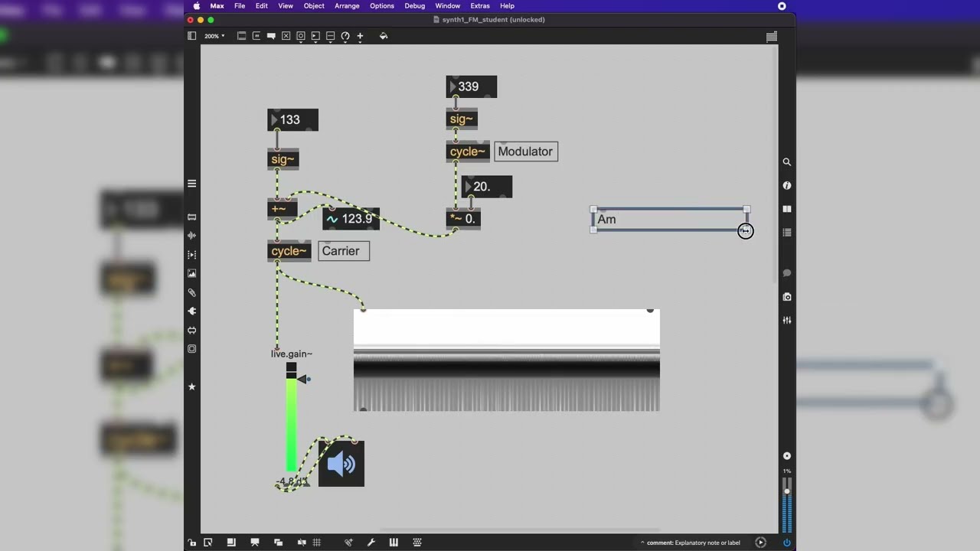Screen dimensions: 980x551
Task: Open the left sidebar hamburger menu
Action: [191, 184]
